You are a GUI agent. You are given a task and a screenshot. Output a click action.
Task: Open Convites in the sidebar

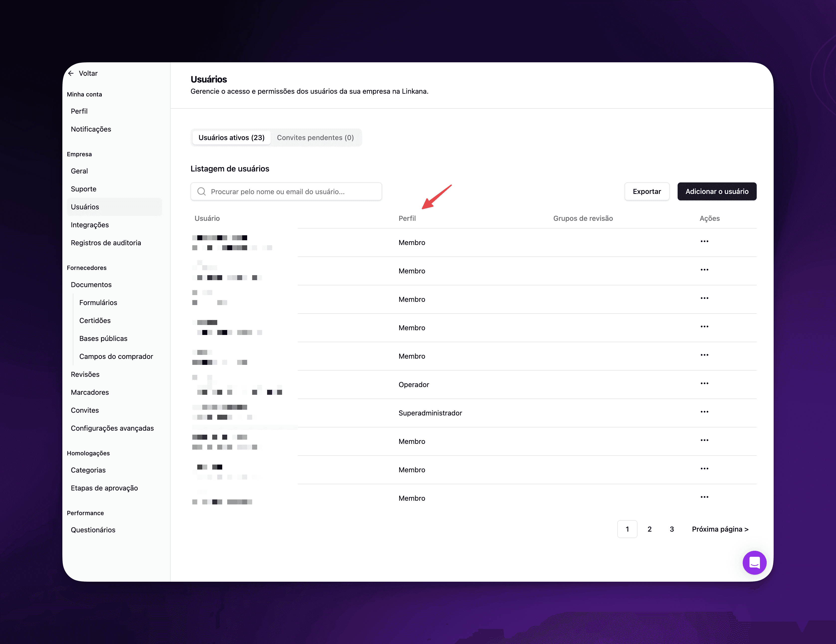tap(85, 410)
